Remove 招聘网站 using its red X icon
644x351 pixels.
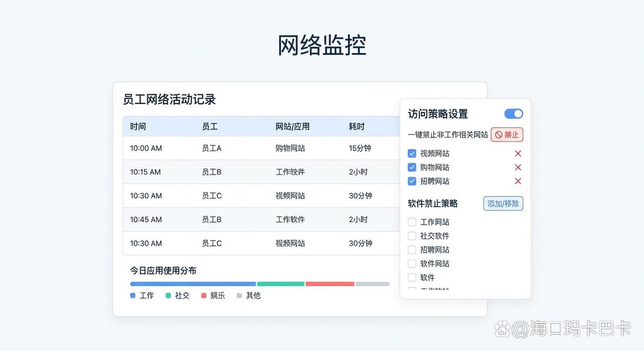point(517,181)
